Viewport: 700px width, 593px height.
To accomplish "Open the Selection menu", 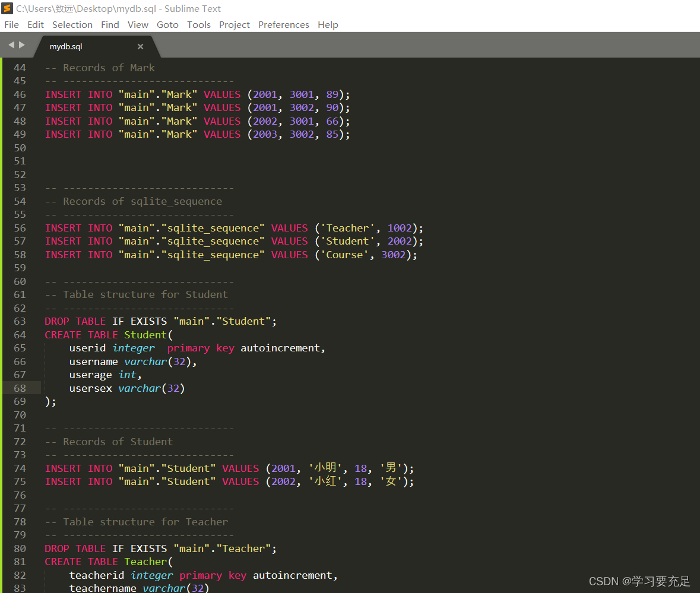I will 72,24.
